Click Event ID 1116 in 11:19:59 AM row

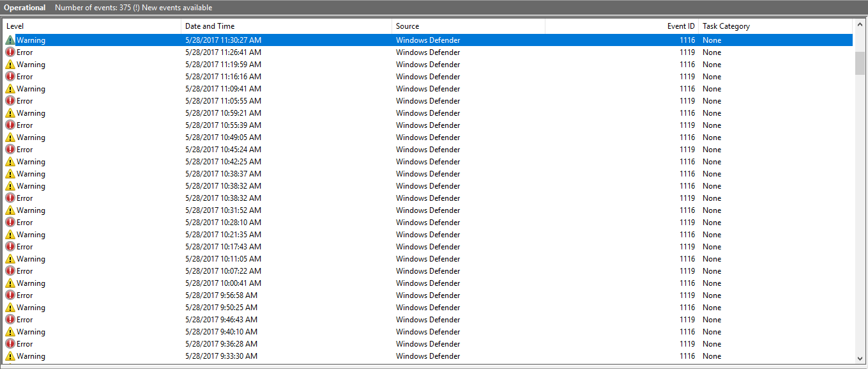click(687, 65)
